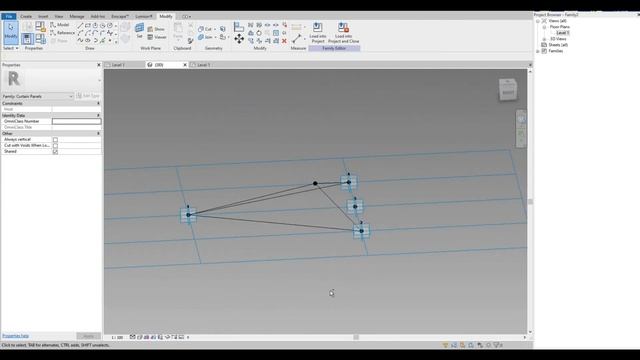
Task: Switch to the Insert ribbon tab
Action: (43, 16)
